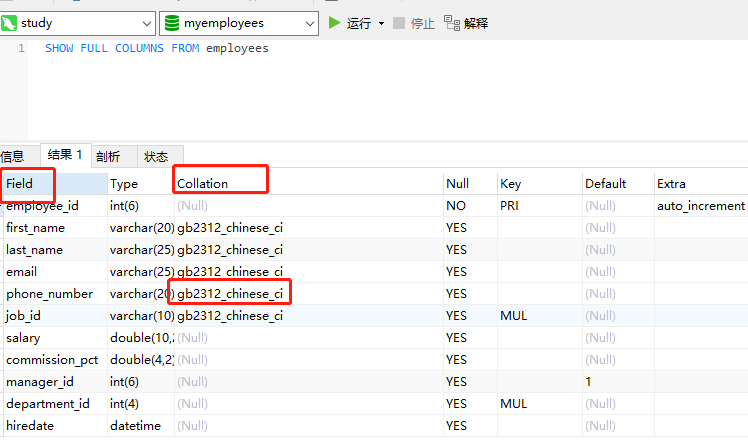Click the Stop square icon
748x446 pixels.
point(400,22)
